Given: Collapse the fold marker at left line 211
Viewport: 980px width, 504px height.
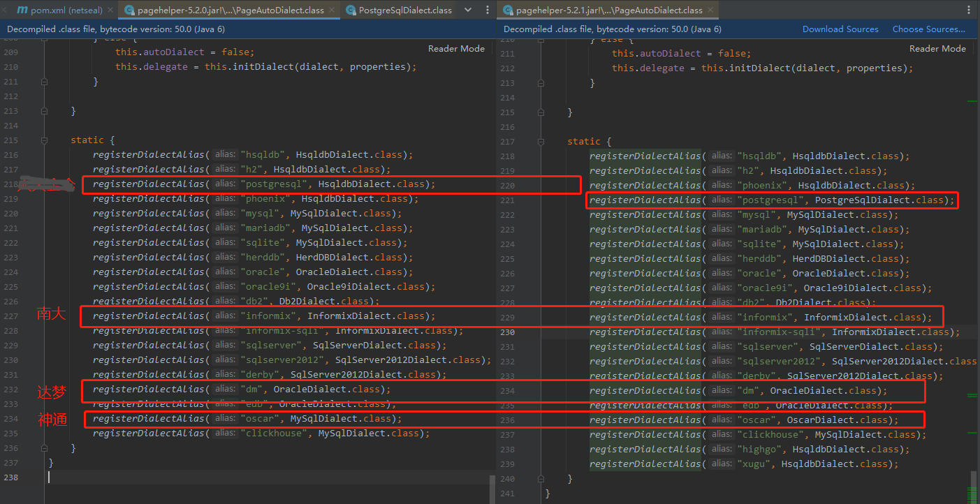Looking at the screenshot, I should pos(44,82).
